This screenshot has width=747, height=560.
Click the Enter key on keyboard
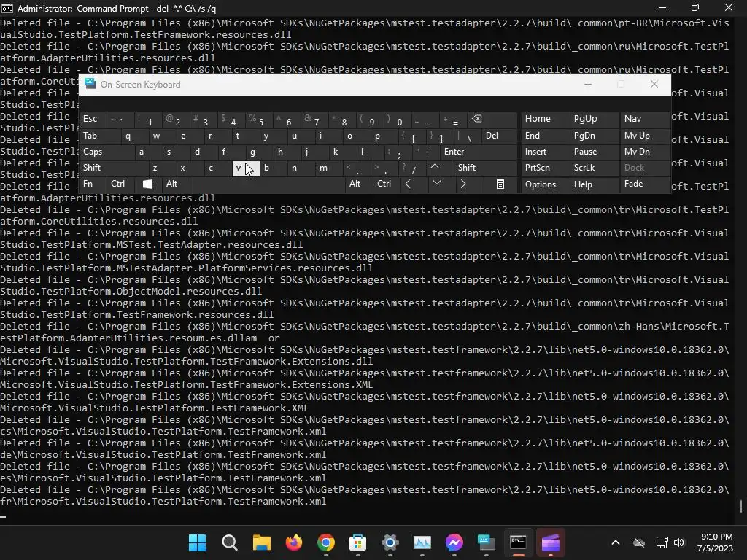tap(477, 152)
